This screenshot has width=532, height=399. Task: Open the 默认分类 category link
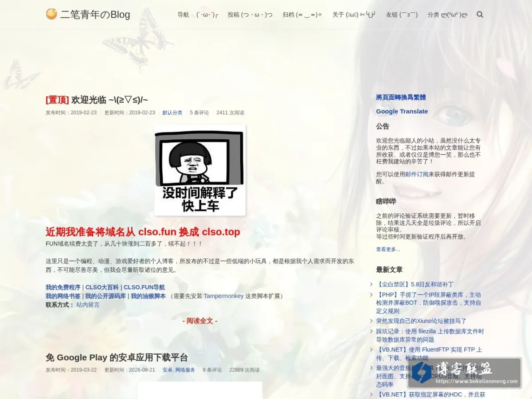(x=172, y=113)
